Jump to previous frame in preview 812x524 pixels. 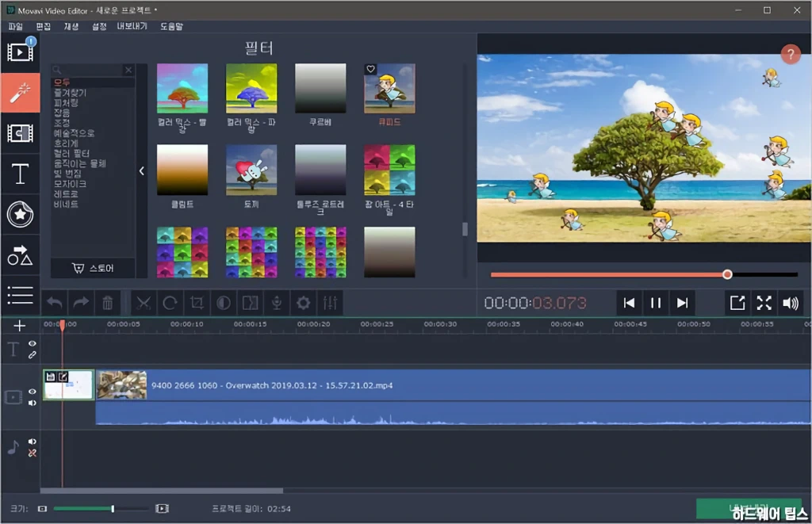(x=629, y=303)
